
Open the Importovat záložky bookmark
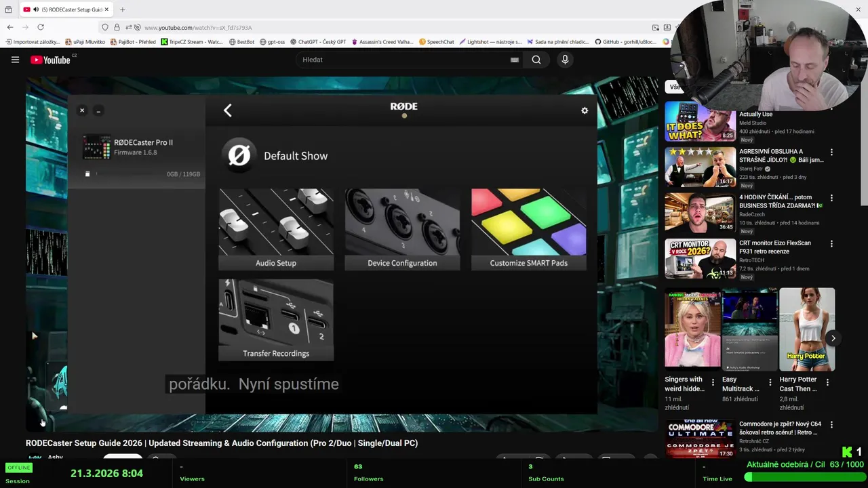click(33, 42)
